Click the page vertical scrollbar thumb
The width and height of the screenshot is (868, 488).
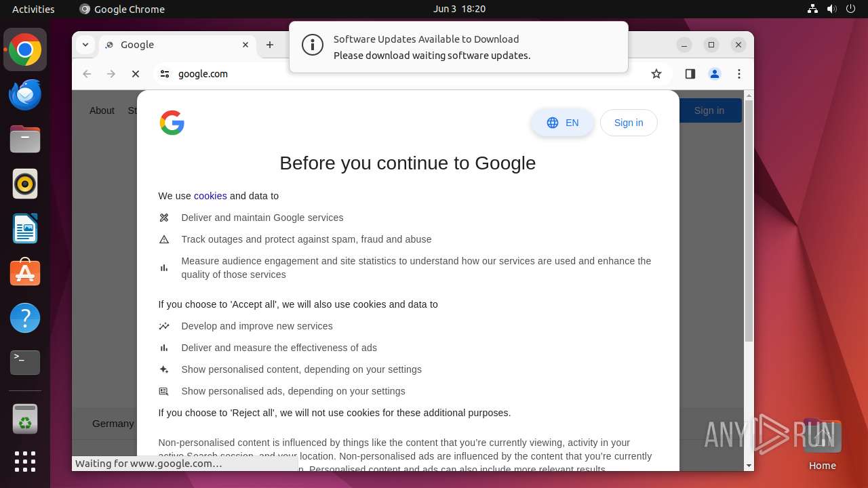(749, 220)
